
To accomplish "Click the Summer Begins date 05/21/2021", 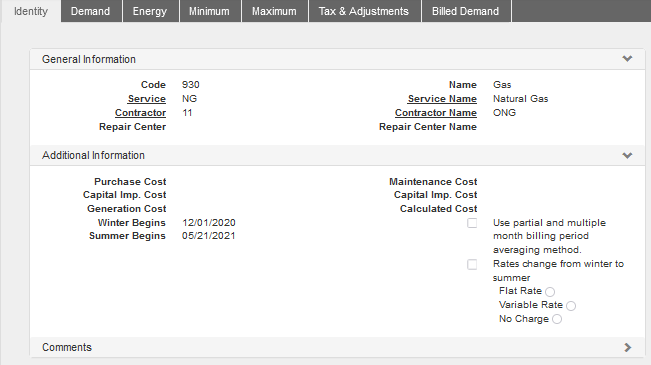I will pyautogui.click(x=208, y=236).
